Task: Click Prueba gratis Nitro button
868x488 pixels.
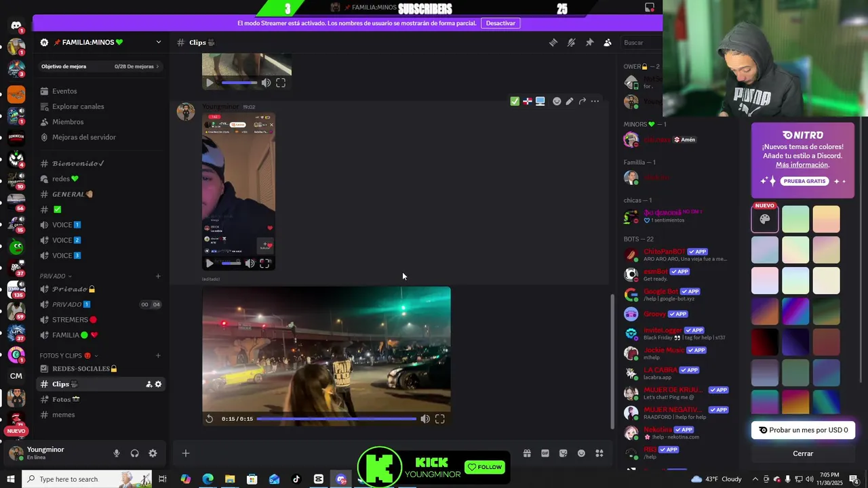Action: [x=805, y=182]
